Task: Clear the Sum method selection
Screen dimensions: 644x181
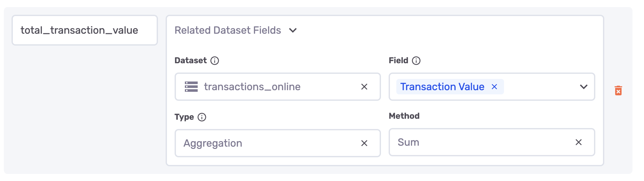Action: [578, 142]
